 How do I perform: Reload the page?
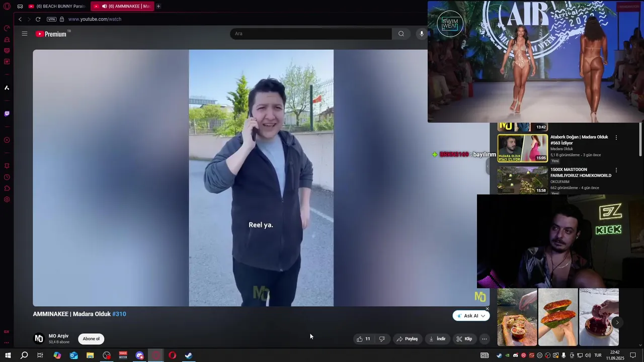point(38,19)
